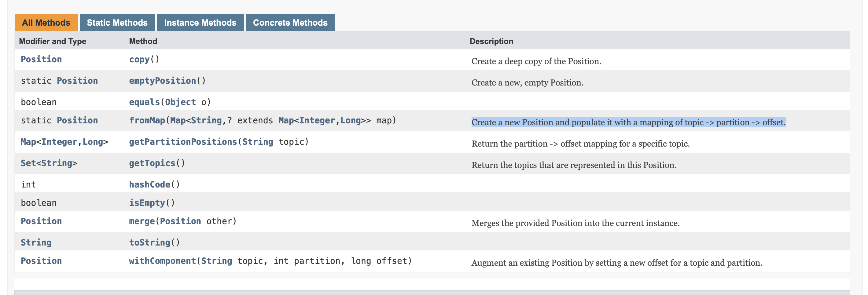Open the equals method link
Viewport: 868px width, 295px height.
(144, 102)
